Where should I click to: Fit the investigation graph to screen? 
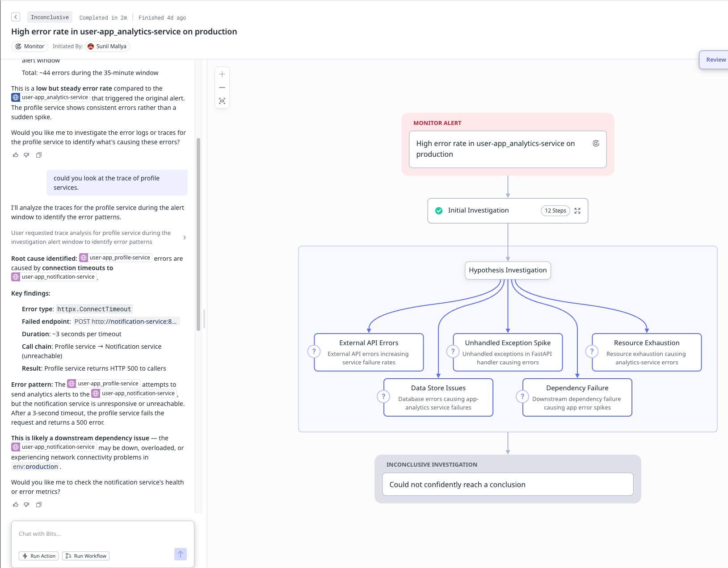(x=222, y=101)
